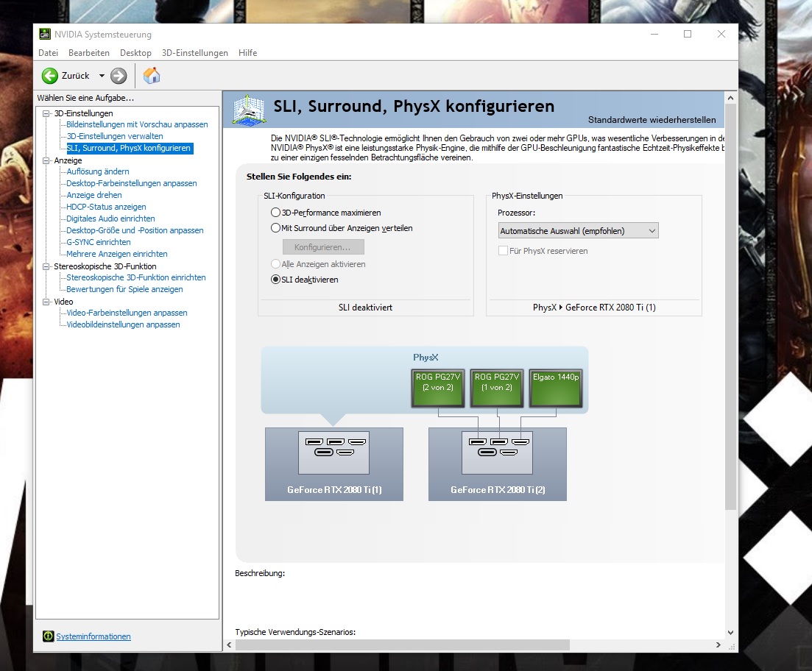The image size is (812, 671).
Task: Open 3D-Einstellungen verwalten page
Action: pos(115,136)
